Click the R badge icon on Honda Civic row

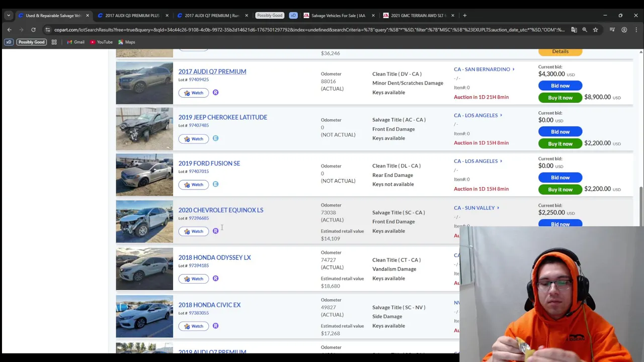coord(215,326)
